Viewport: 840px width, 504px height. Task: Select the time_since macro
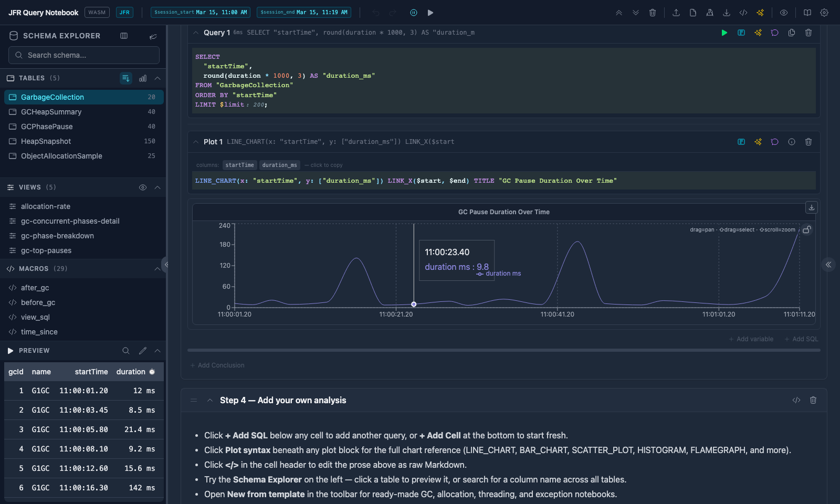point(84,332)
